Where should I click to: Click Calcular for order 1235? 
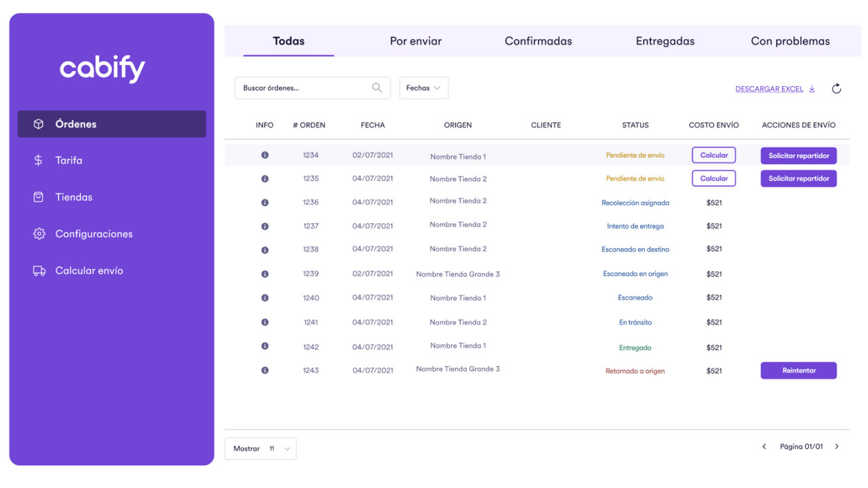pos(713,178)
